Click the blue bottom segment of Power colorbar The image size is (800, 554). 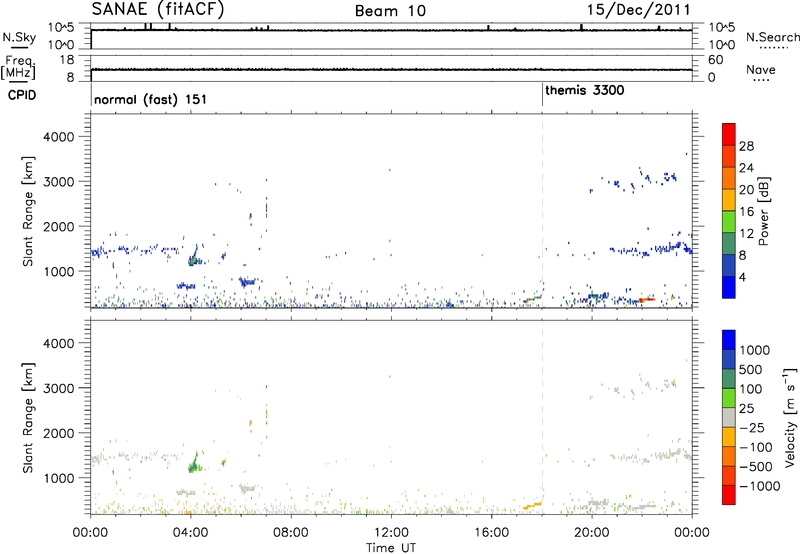729,287
